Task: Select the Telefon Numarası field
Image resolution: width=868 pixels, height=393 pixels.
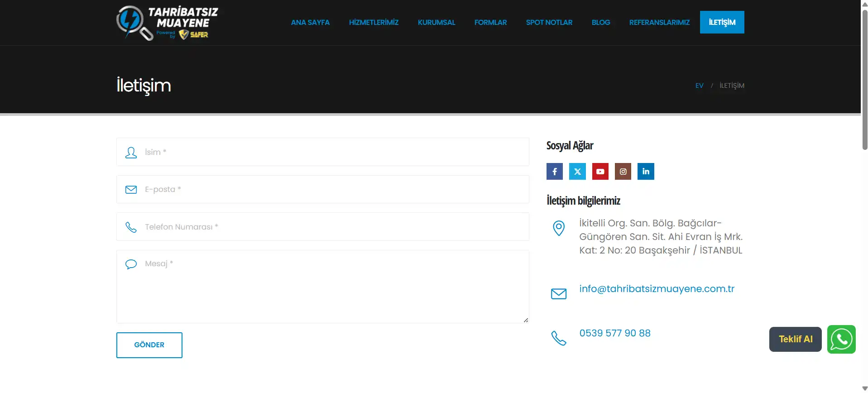Action: (322, 227)
